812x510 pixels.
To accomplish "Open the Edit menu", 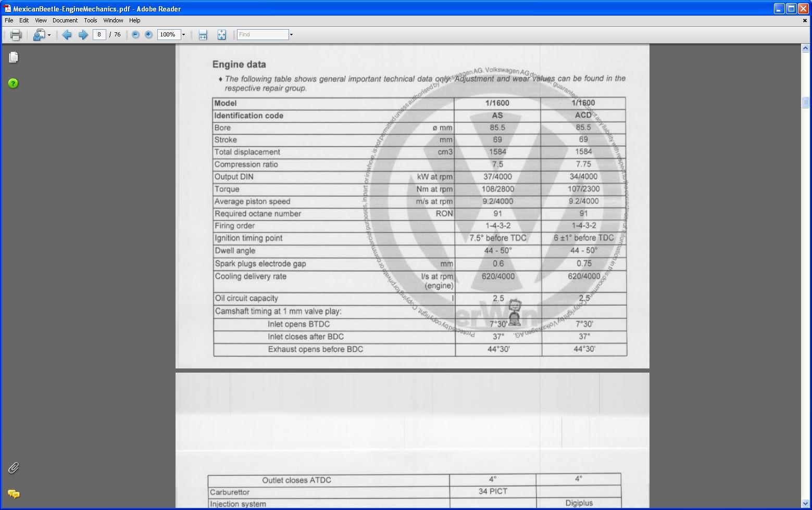I will (x=24, y=20).
